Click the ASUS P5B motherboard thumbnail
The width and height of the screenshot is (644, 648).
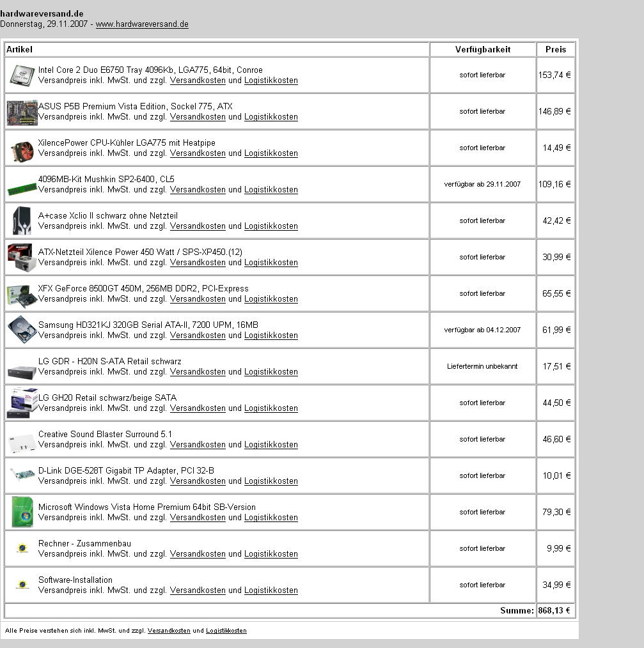click(22, 113)
